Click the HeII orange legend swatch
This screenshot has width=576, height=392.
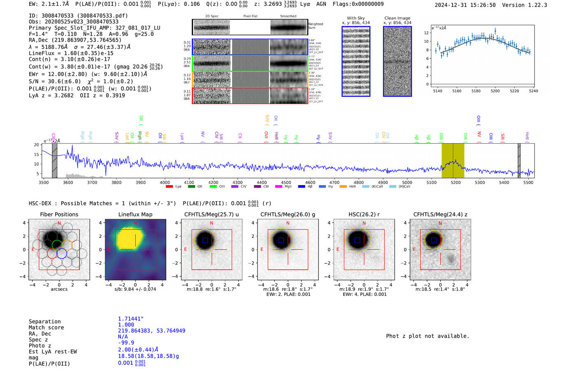[343, 187]
